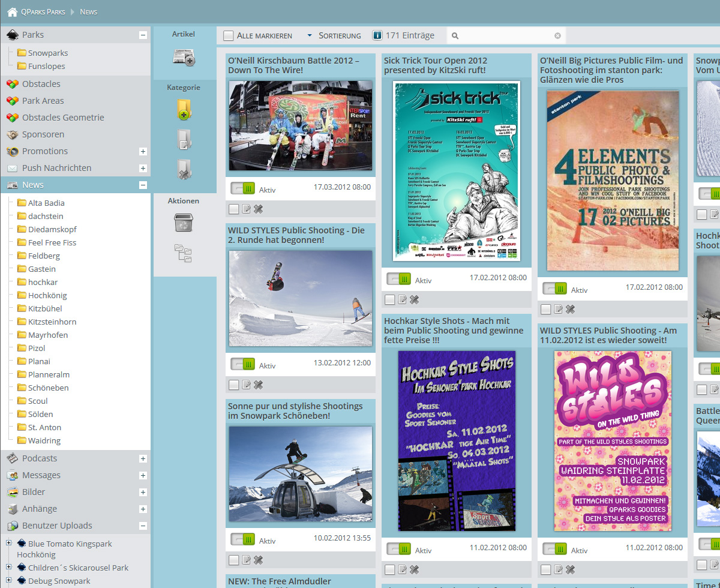Toggle Aktiv switch on O'Neill Kirschbaum Battle
Screen dimensions: 720x588
(242, 188)
